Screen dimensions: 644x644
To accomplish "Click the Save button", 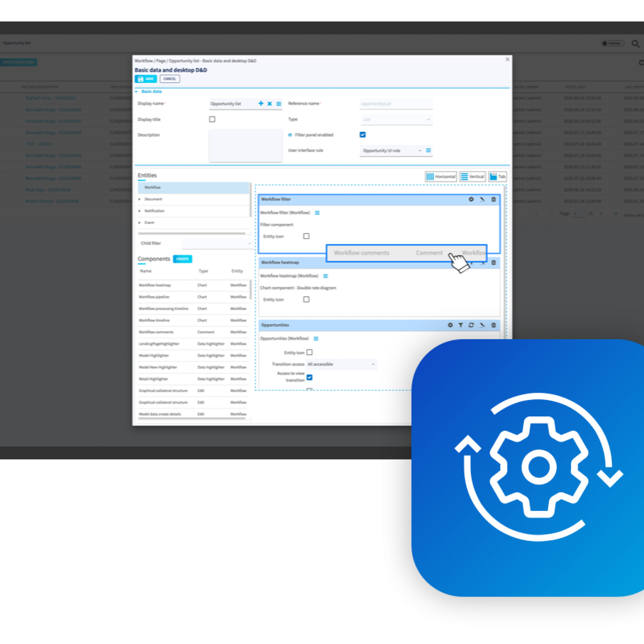I will 145,79.
